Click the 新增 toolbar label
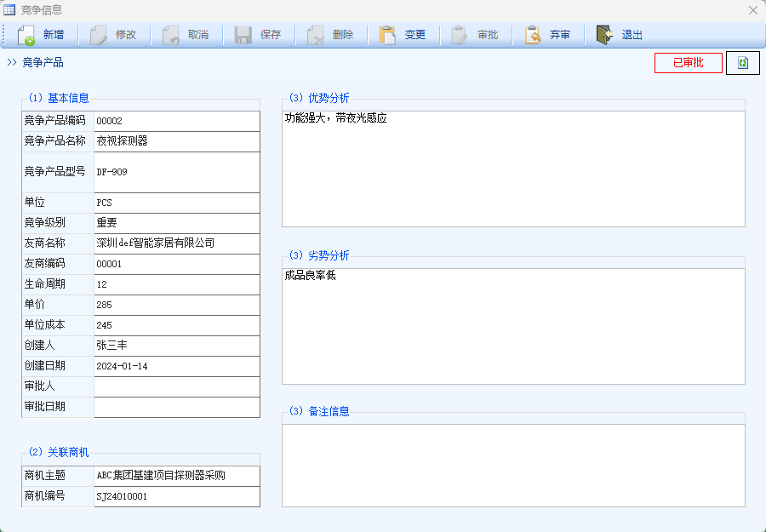This screenshot has width=766, height=532. point(54,35)
